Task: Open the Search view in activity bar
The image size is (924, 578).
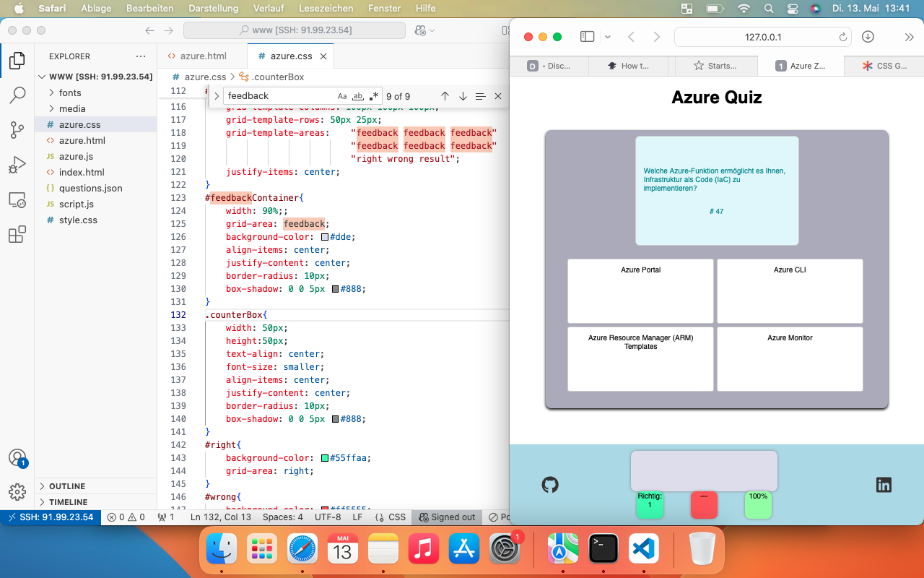Action: coord(17,95)
